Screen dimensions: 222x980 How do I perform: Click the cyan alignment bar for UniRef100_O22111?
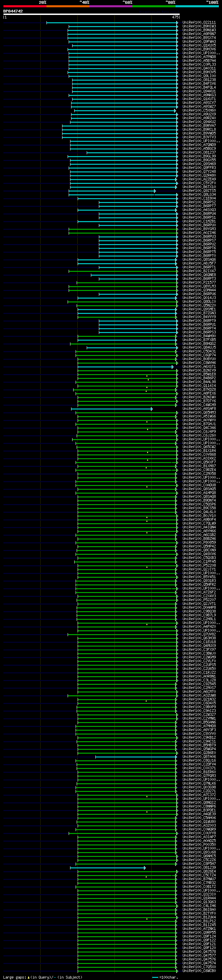click(x=112, y=23)
